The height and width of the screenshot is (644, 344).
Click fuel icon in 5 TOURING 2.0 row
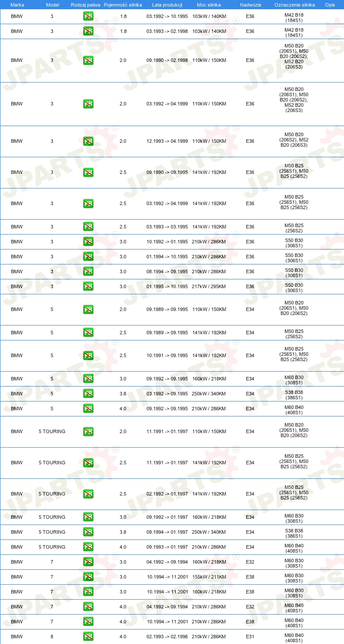click(88, 432)
